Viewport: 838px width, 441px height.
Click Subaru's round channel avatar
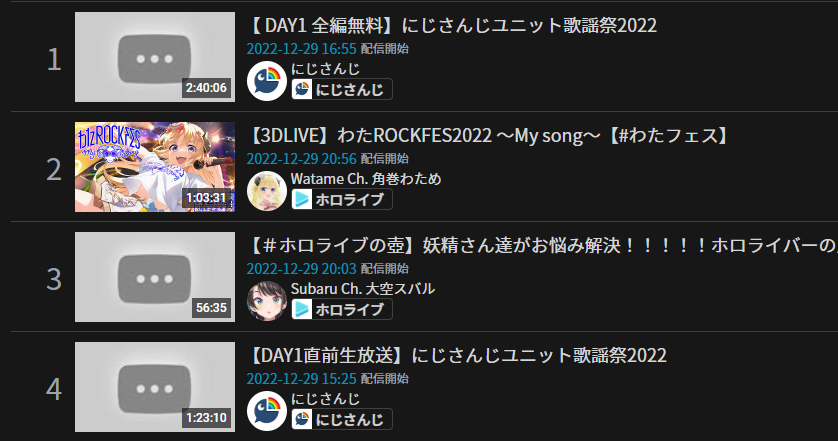(x=267, y=301)
